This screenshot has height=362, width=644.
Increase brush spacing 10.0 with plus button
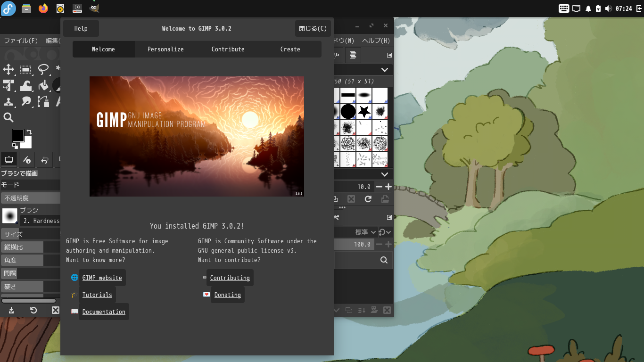tap(388, 187)
